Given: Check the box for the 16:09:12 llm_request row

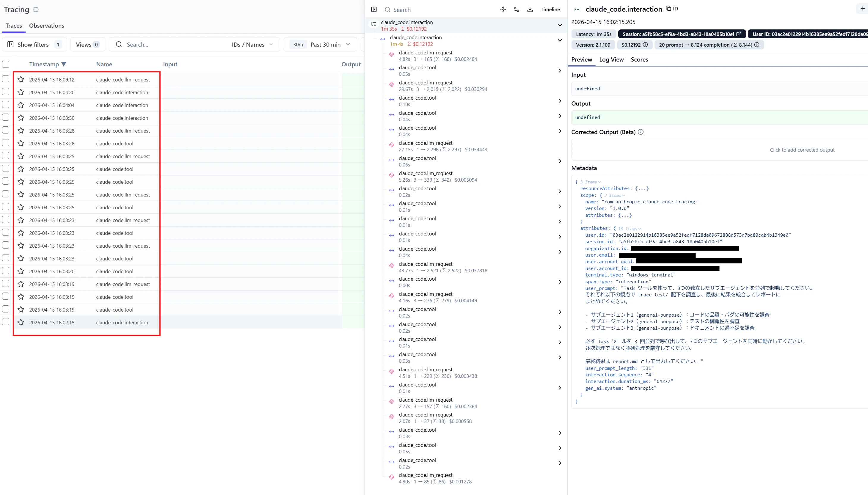Looking at the screenshot, I should (6, 79).
